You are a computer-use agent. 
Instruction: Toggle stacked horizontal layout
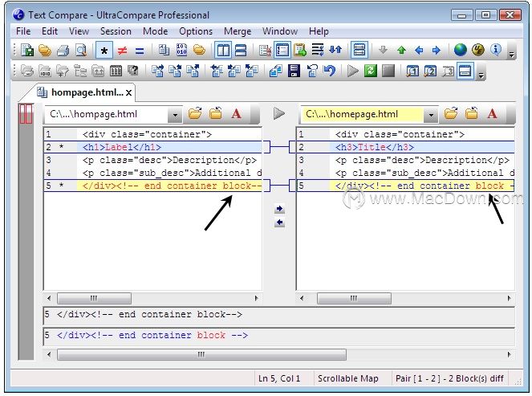tap(241, 51)
